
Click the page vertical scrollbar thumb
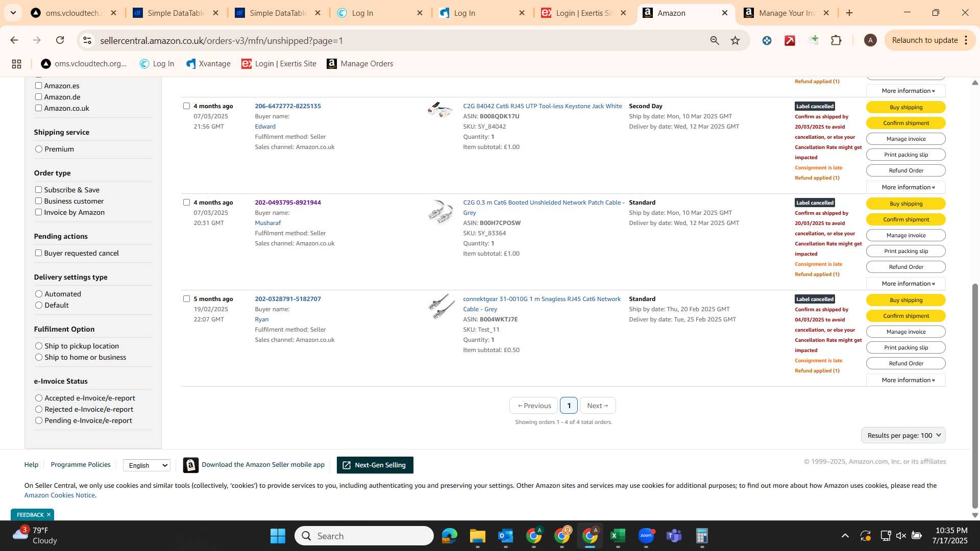[x=975, y=396]
